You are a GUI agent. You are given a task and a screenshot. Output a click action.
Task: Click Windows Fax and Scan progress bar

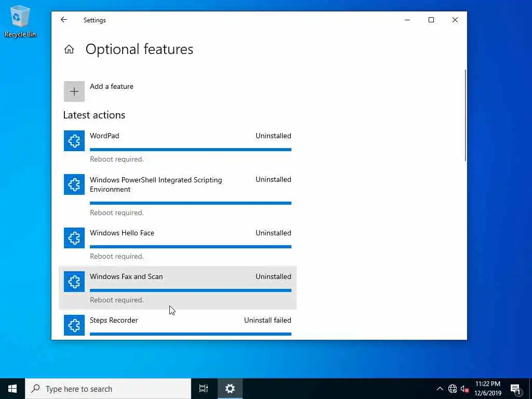(x=191, y=290)
